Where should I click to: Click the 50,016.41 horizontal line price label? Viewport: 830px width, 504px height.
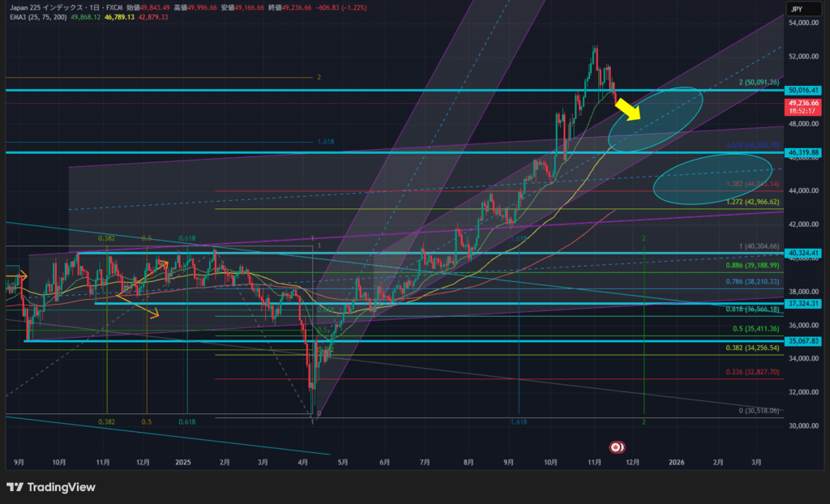pyautogui.click(x=804, y=90)
